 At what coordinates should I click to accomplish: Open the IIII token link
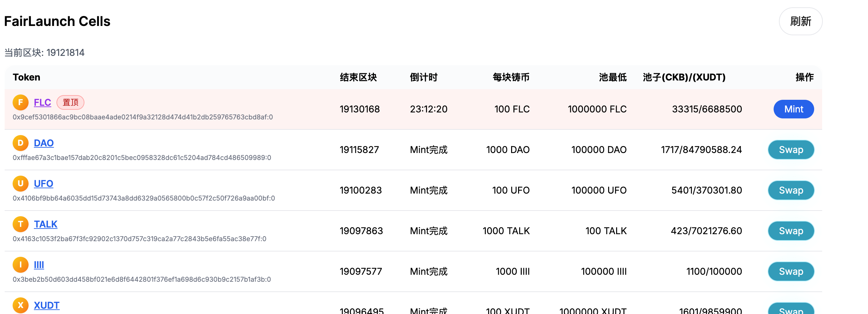pos(39,265)
